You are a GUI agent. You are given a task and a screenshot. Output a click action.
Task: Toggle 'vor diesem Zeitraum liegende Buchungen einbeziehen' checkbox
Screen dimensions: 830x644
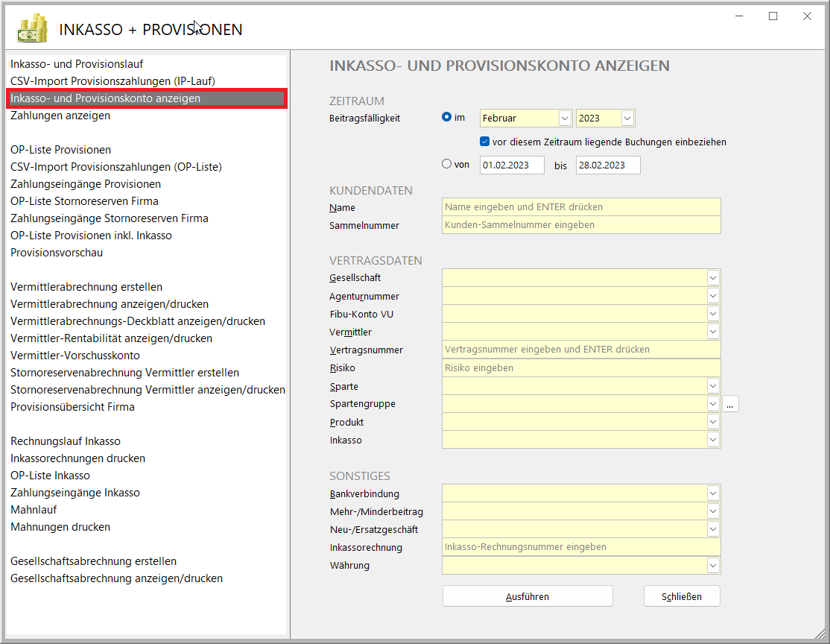[485, 142]
